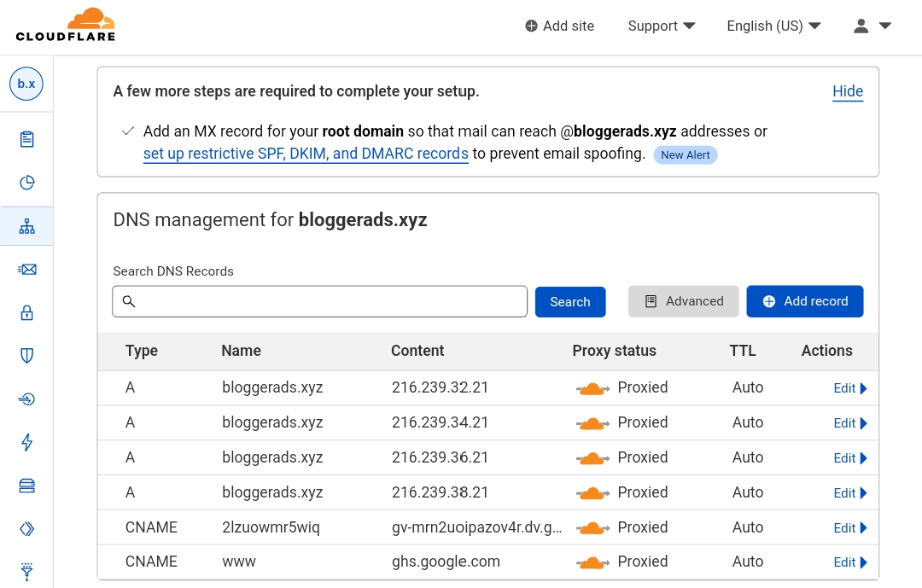
Task: Open the Support dropdown menu
Action: (662, 26)
